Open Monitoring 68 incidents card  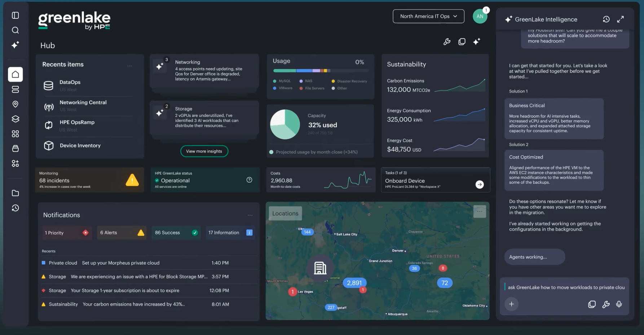click(x=90, y=180)
